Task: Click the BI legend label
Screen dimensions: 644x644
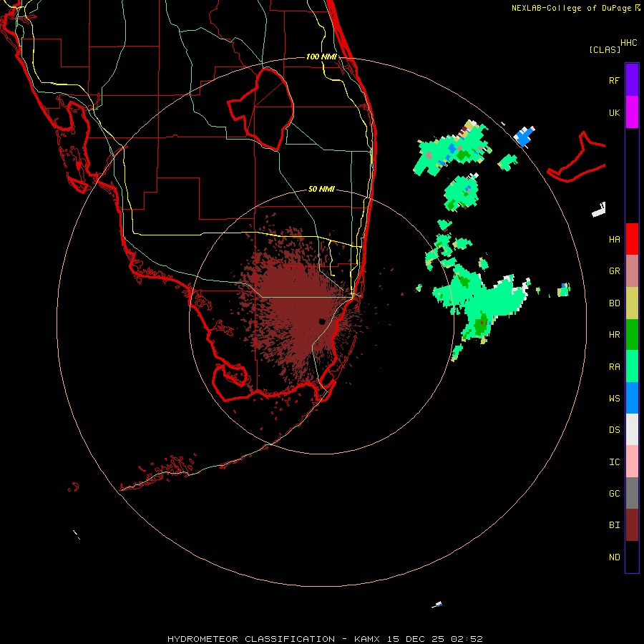Action: coord(614,525)
